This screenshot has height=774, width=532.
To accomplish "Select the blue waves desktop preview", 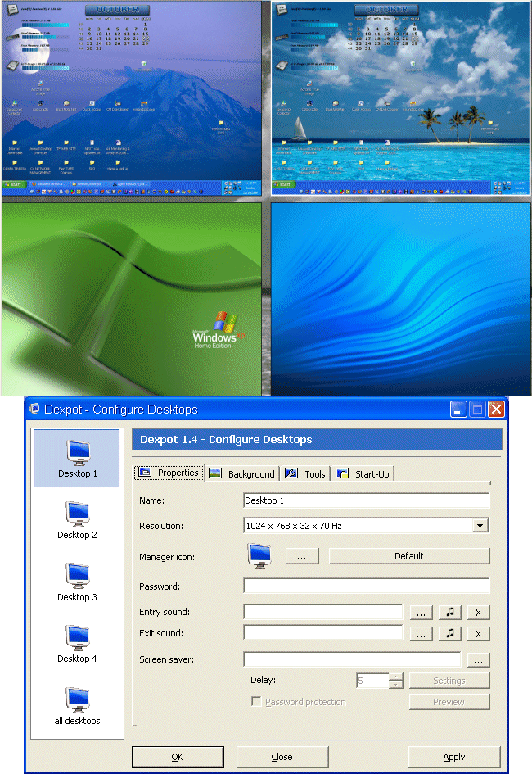I will 400,299.
